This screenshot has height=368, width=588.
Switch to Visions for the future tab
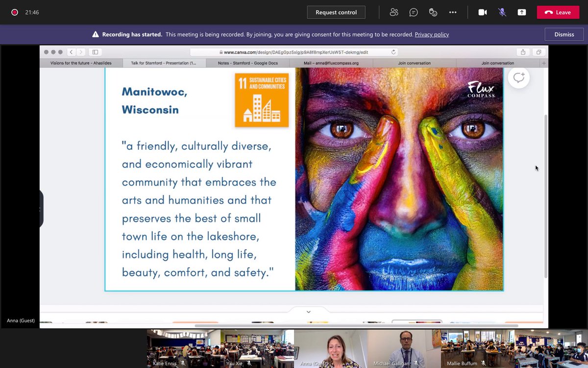[81, 63]
